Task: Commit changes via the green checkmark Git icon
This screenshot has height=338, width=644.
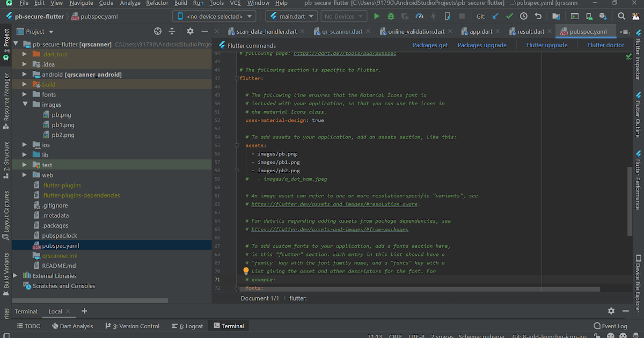Action: 509,16
